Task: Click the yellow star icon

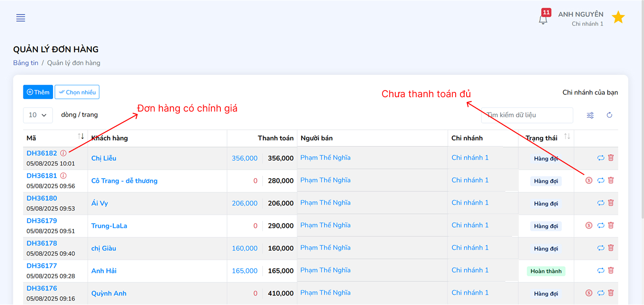Action: point(618,18)
